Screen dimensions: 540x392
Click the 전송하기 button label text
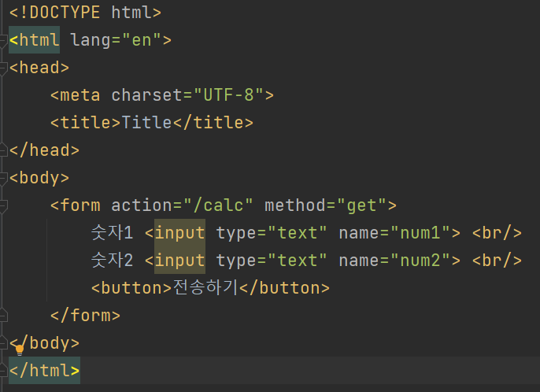coord(205,287)
